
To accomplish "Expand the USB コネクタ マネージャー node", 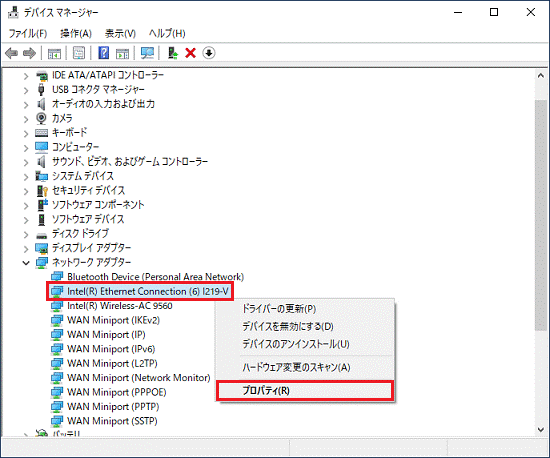I will pos(26,90).
